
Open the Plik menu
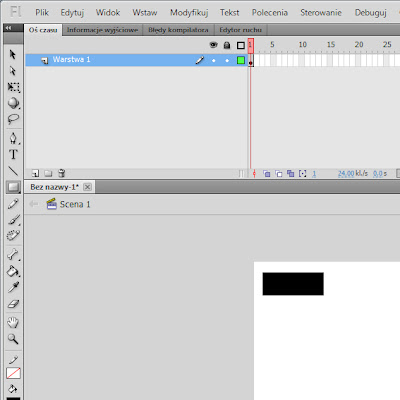[42, 13]
